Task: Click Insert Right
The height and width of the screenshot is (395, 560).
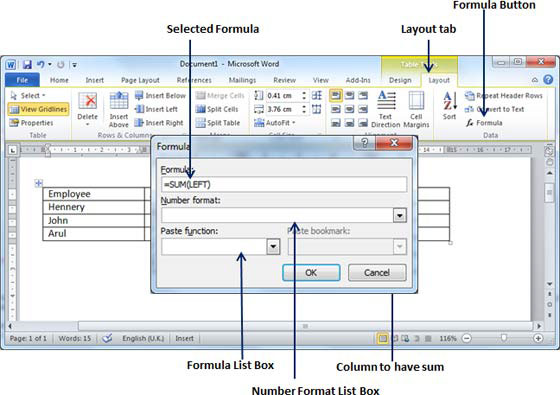Action: (x=159, y=123)
